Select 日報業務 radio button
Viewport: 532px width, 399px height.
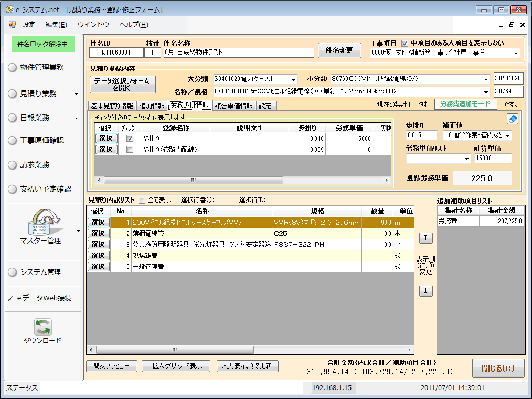13,118
